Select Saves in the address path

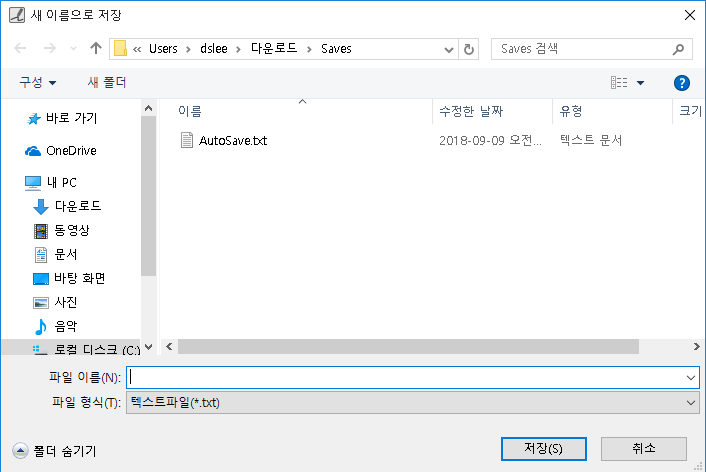(x=336, y=49)
